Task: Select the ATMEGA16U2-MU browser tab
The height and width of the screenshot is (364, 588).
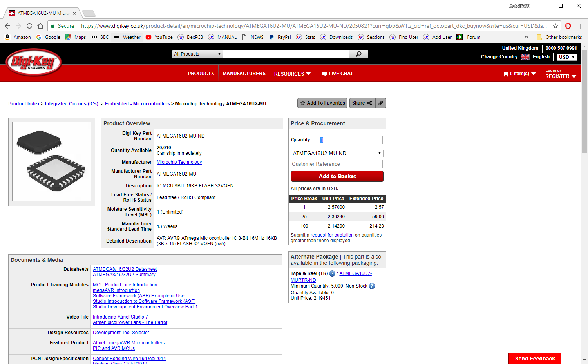Action: [43, 13]
